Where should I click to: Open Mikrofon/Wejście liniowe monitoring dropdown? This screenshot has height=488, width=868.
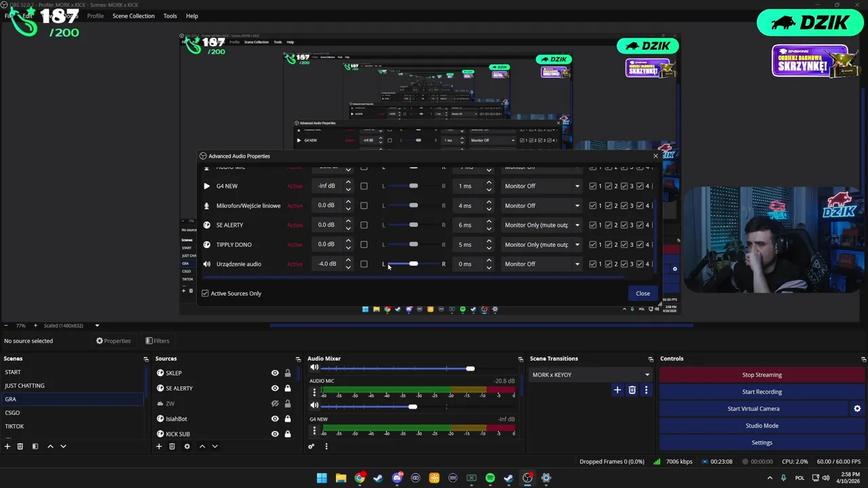point(542,205)
